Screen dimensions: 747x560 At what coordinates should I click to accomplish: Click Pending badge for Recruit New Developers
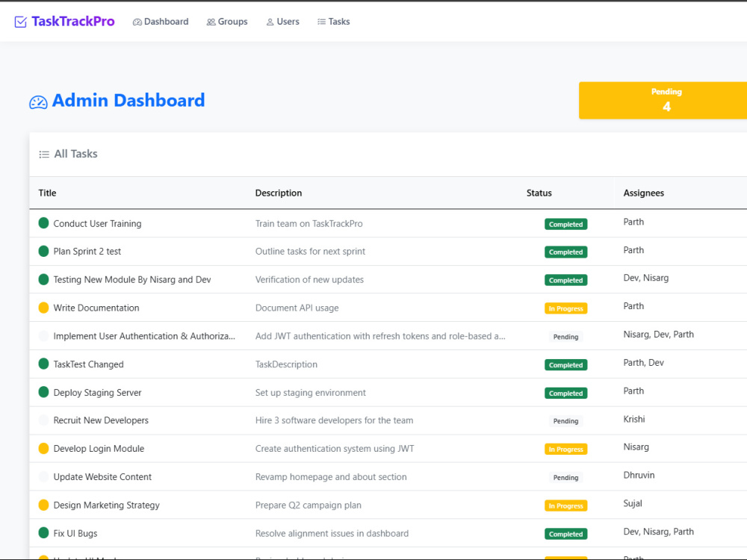(x=565, y=421)
